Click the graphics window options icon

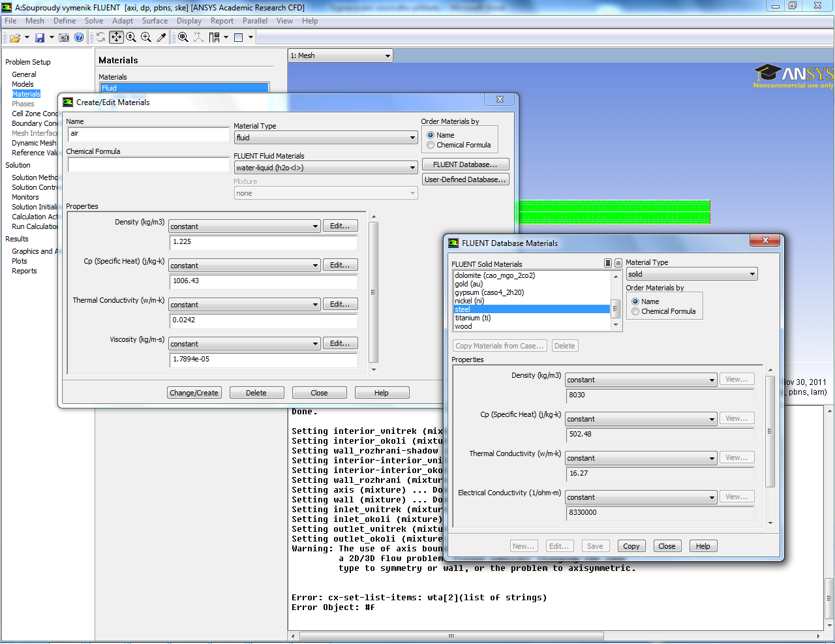coord(239,37)
